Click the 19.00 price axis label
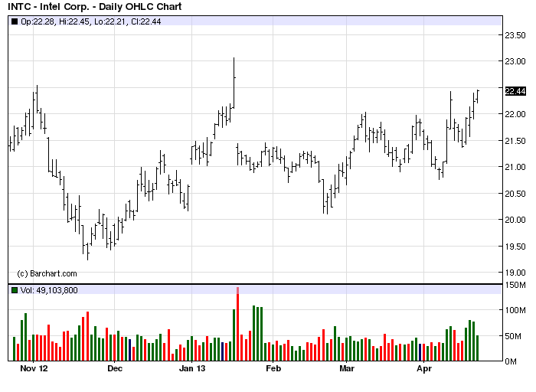 [515, 273]
